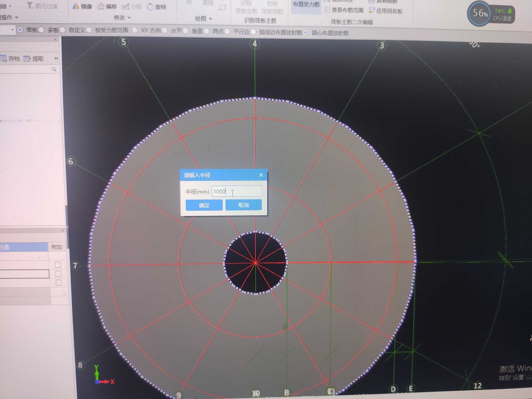532x399 pixels.
Task: Select the 弧线边布置放射筋 radio option
Action: tap(253, 32)
